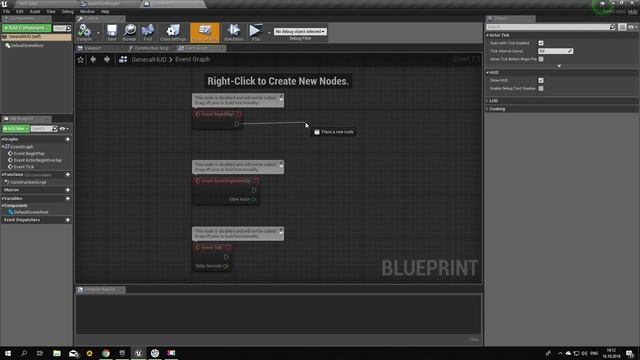Click the Details property matrix grid icon
This screenshot has height=360, width=640.
(x=622, y=27)
